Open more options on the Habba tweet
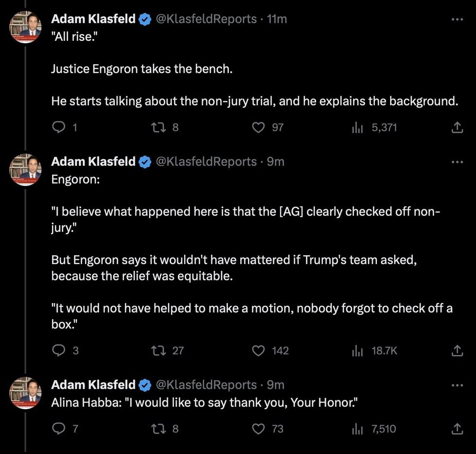The width and height of the screenshot is (476, 454). (x=457, y=385)
